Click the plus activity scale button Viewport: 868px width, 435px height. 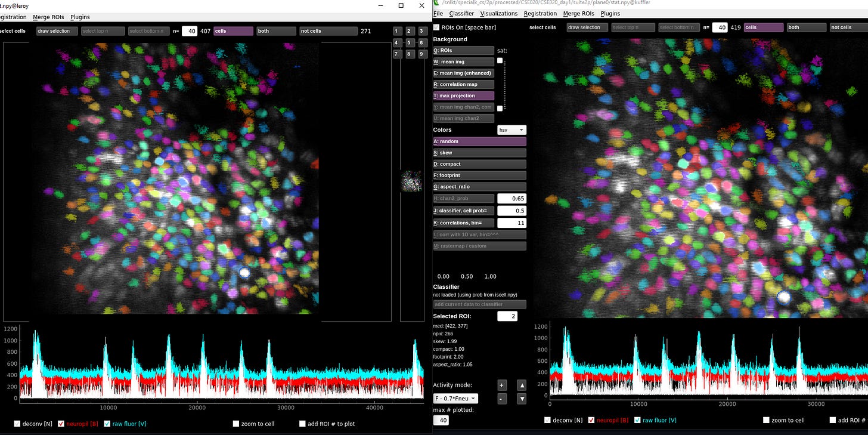[502, 385]
